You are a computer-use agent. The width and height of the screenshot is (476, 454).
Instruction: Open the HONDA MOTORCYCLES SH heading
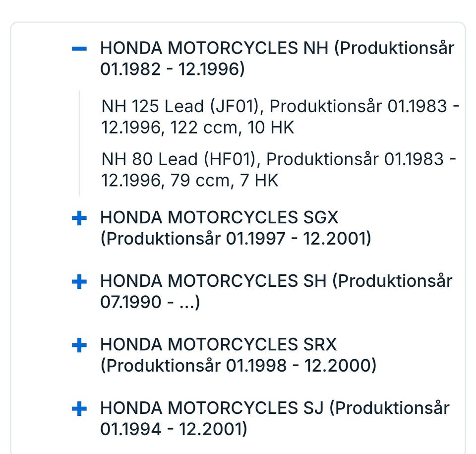[x=213, y=281]
